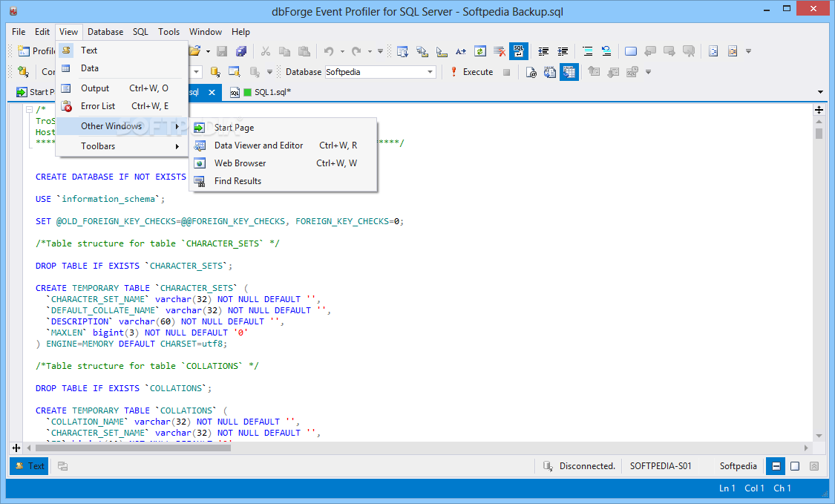Open the File menu
This screenshot has height=504, width=835.
19,32
